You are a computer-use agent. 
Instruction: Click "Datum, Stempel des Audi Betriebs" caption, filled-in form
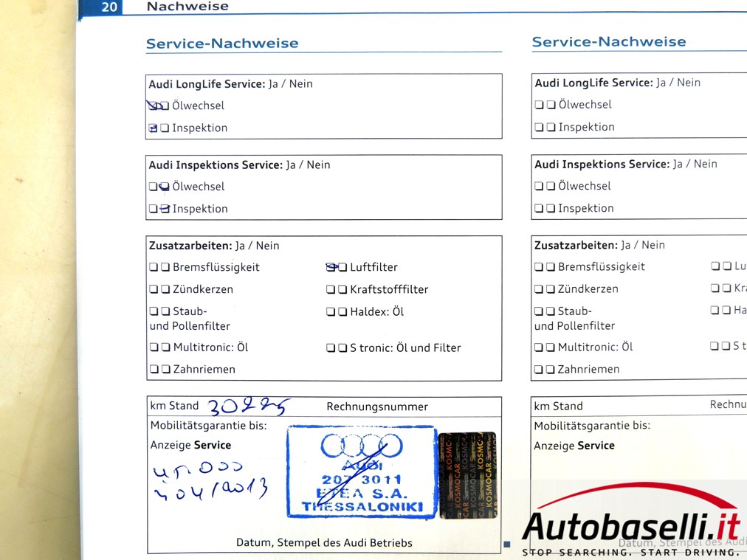coord(325,543)
